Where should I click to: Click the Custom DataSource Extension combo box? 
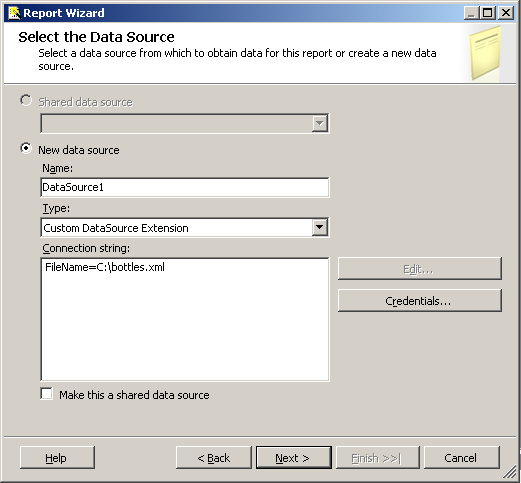[x=185, y=228]
